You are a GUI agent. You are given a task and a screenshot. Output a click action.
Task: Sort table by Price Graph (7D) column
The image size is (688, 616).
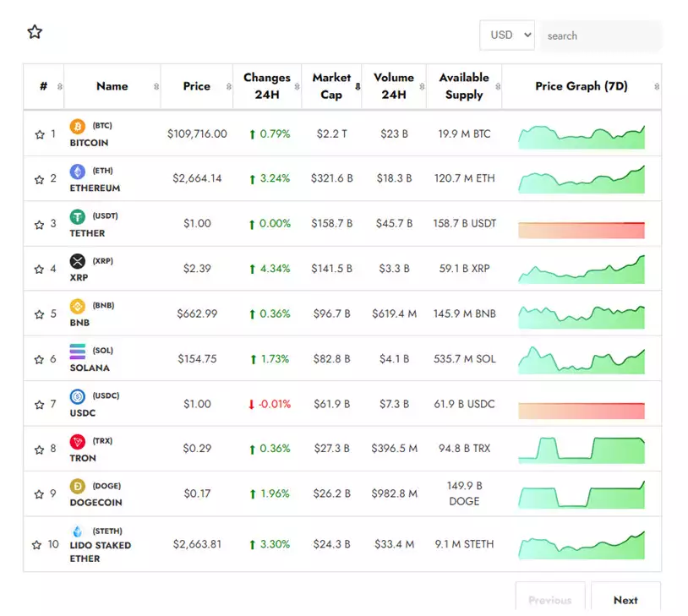pos(582,86)
